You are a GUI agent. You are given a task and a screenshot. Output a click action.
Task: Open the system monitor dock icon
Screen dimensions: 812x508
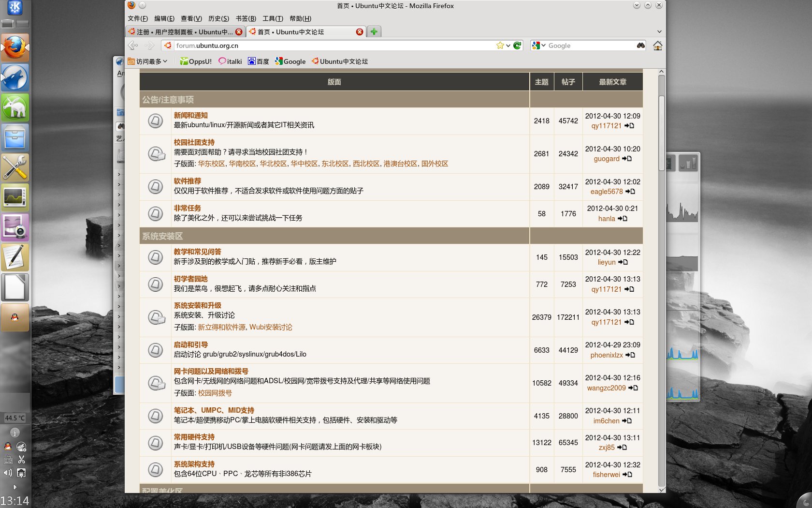[x=15, y=197]
